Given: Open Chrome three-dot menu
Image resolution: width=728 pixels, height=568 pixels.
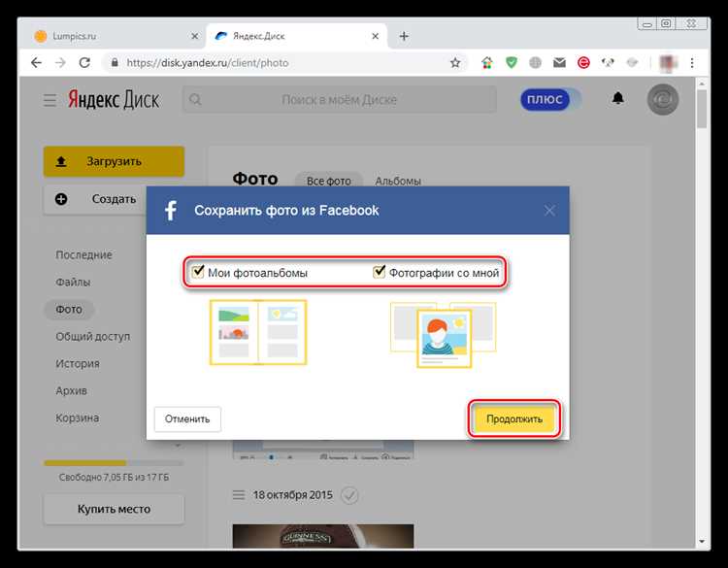Looking at the screenshot, I should point(692,63).
